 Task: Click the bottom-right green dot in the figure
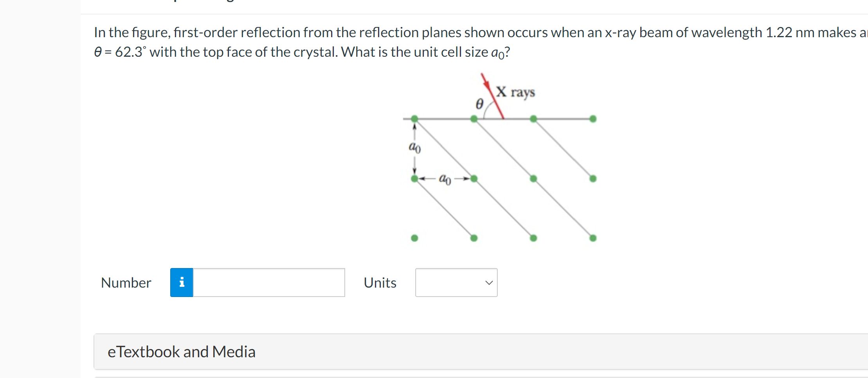(592, 238)
